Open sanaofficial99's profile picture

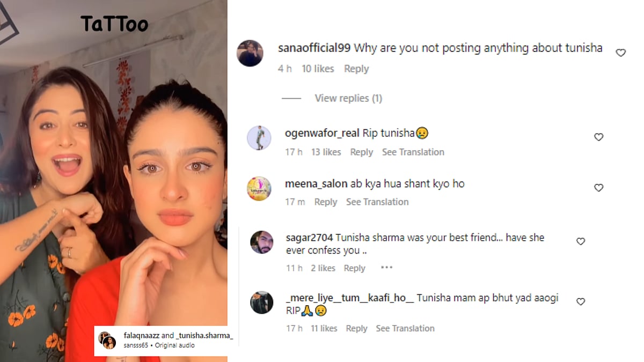(250, 53)
